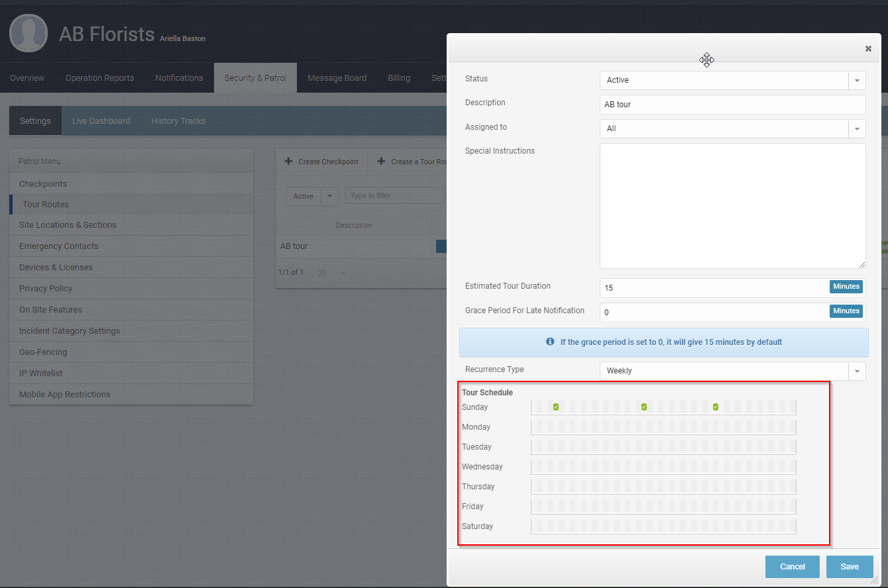Click the resize grip at the dialog's bottom-right corner
Image resolution: width=888 pixels, height=588 pixels.
click(875, 580)
